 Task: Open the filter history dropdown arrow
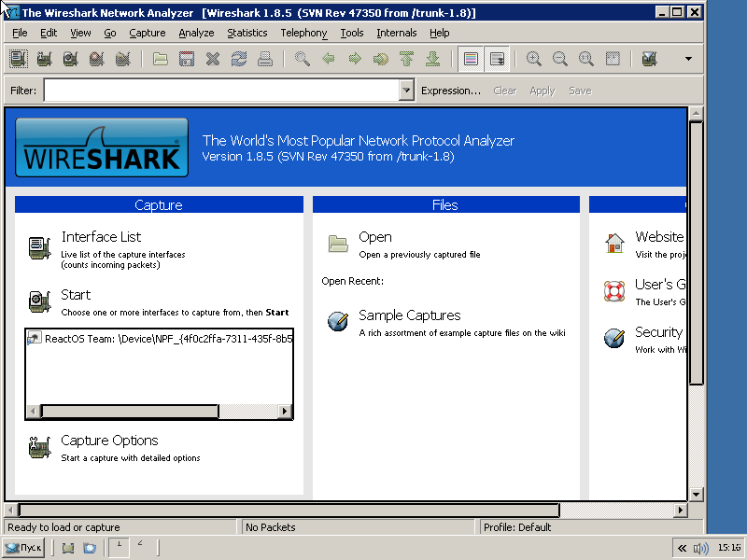coord(406,90)
